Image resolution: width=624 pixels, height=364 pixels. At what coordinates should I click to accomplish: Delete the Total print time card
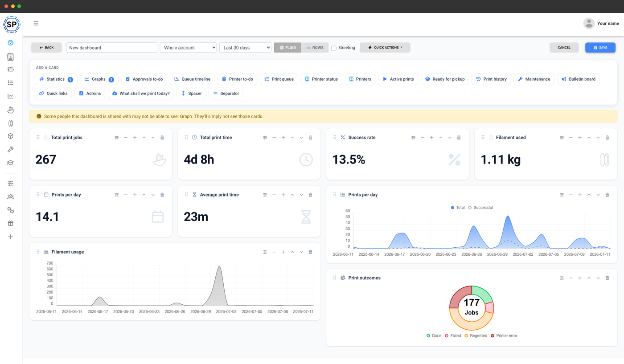click(311, 138)
